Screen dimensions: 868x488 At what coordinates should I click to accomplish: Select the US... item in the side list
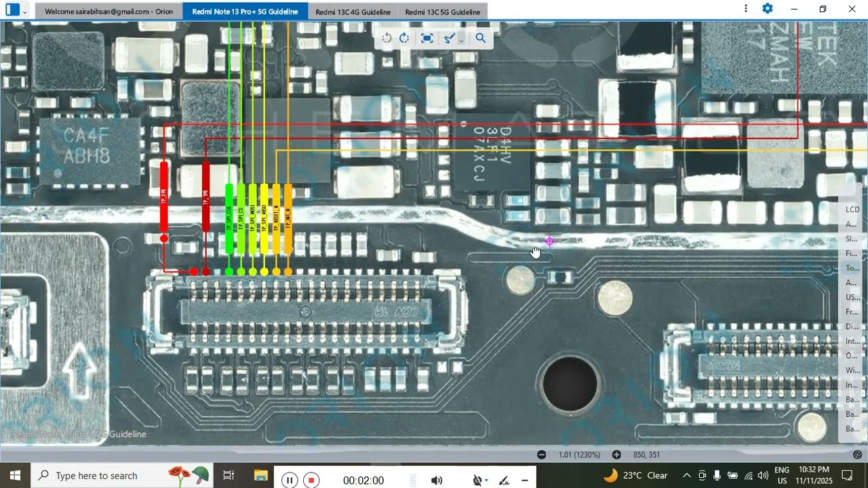852,297
